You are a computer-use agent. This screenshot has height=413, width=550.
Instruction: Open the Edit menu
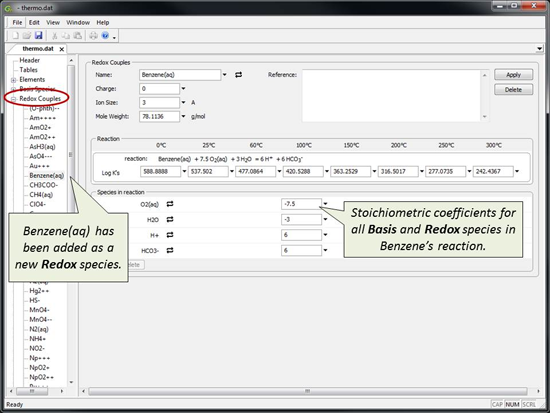tap(34, 22)
